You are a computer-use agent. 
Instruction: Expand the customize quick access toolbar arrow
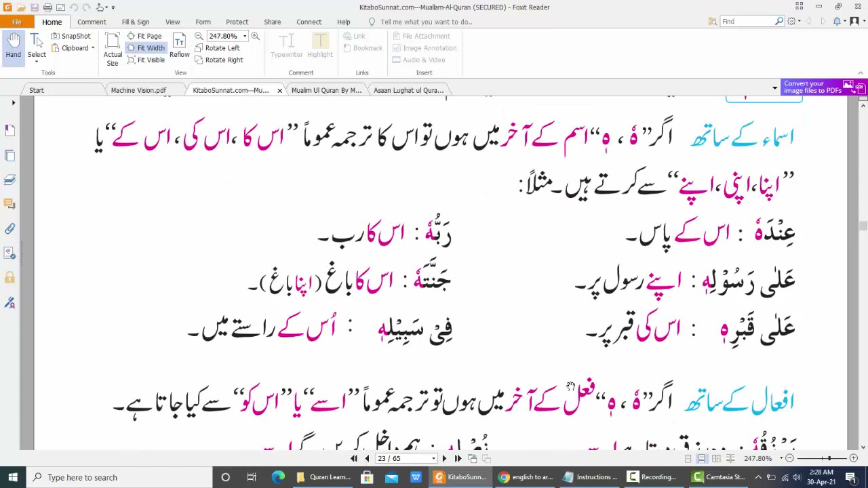pos(113,7)
